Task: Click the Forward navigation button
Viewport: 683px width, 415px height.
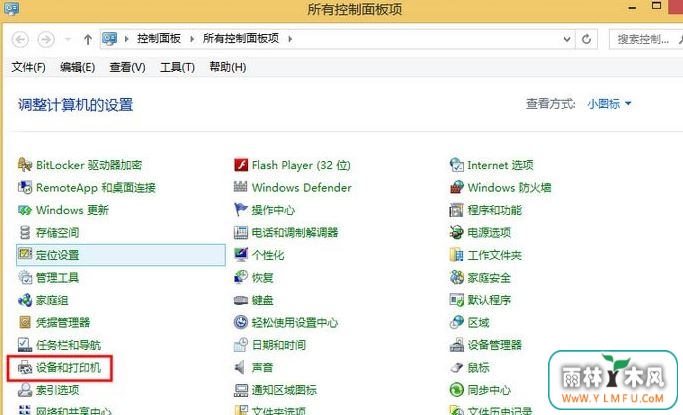Action: tap(46, 39)
